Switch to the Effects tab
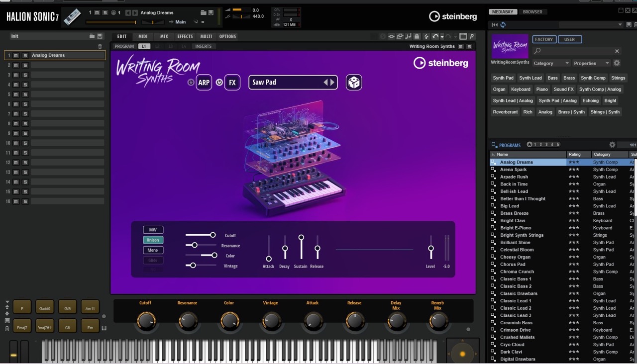This screenshot has width=637, height=364. pyautogui.click(x=185, y=36)
